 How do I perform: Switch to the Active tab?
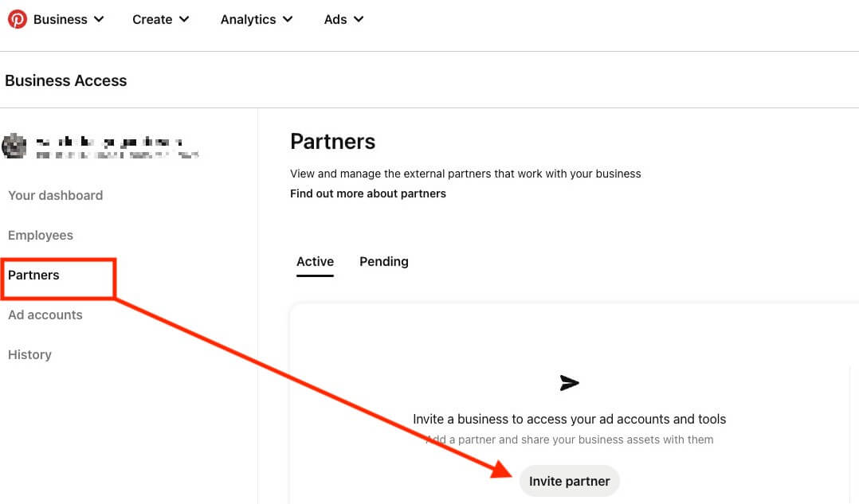pyautogui.click(x=315, y=262)
